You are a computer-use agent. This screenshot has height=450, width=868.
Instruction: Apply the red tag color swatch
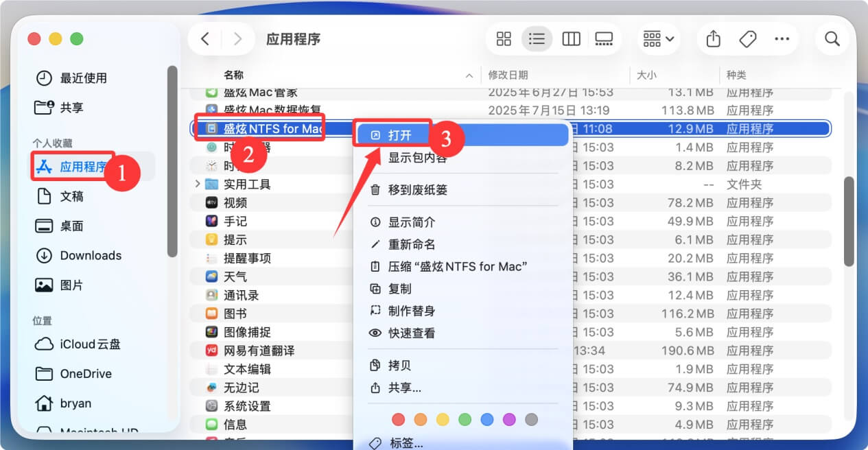click(x=399, y=419)
